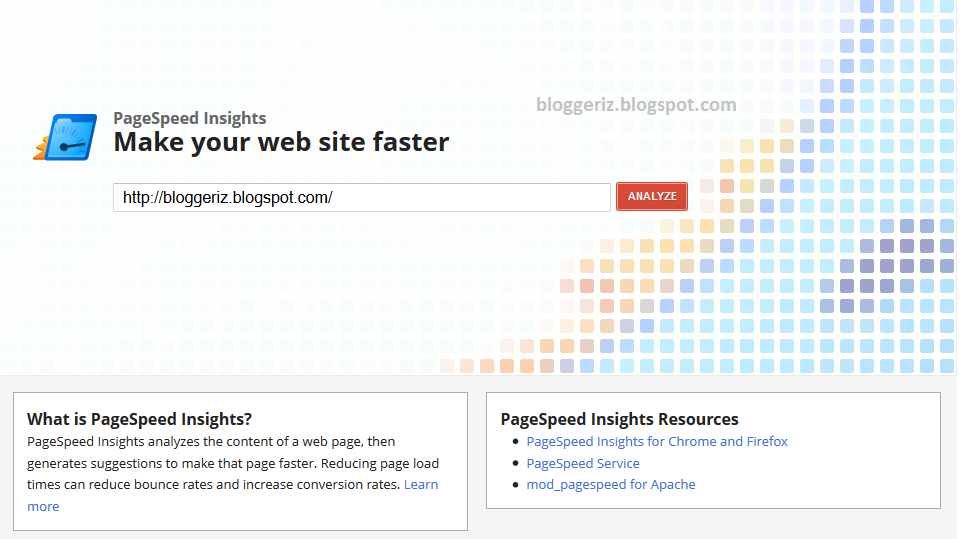
Task: Click the Make your web site faster headline
Action: [281, 142]
